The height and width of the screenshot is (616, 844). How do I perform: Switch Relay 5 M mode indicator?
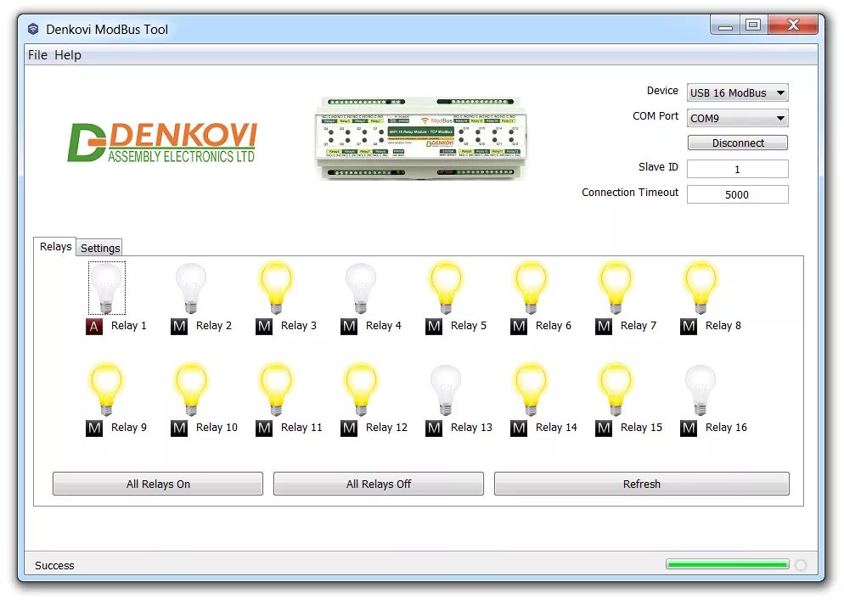click(x=434, y=327)
